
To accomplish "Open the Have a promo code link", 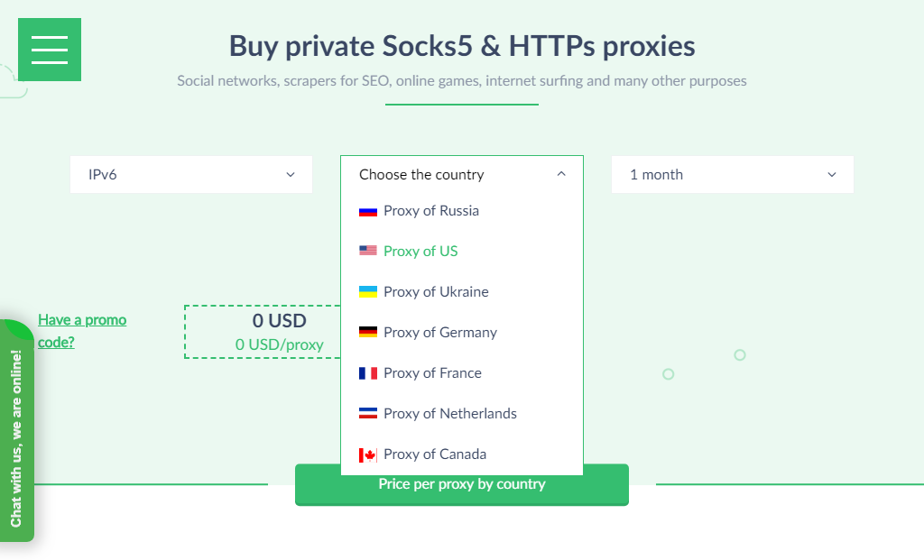I will [x=82, y=331].
